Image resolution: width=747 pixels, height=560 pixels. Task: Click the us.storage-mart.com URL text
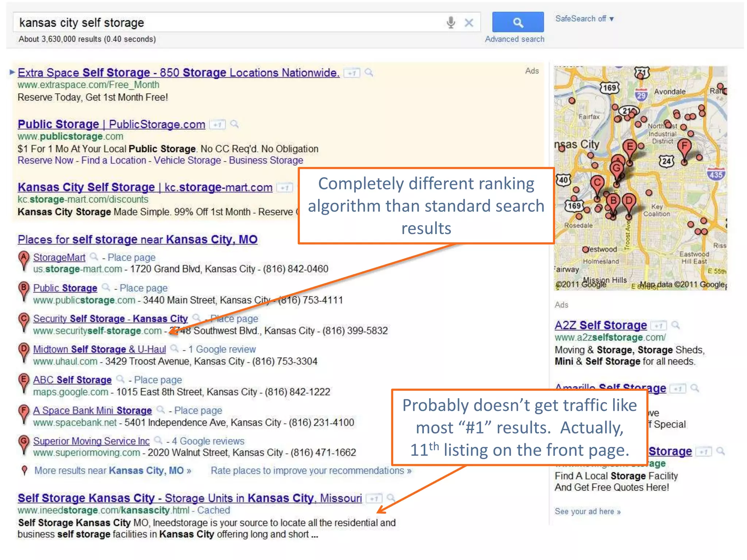click(77, 269)
